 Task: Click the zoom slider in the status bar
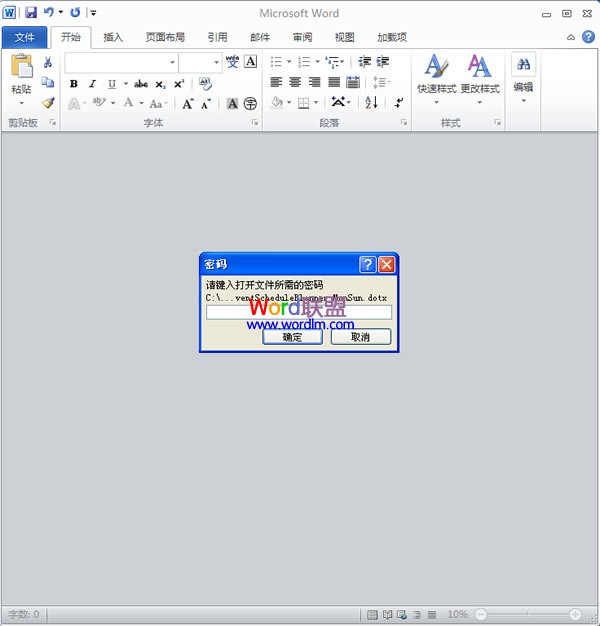click(x=527, y=614)
